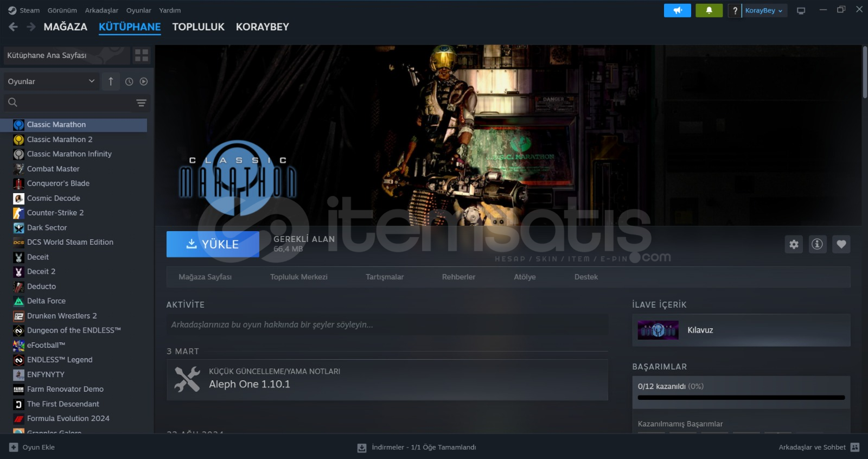Image resolution: width=868 pixels, height=459 pixels.
Task: Select Delta Force game icon
Action: 18,301
